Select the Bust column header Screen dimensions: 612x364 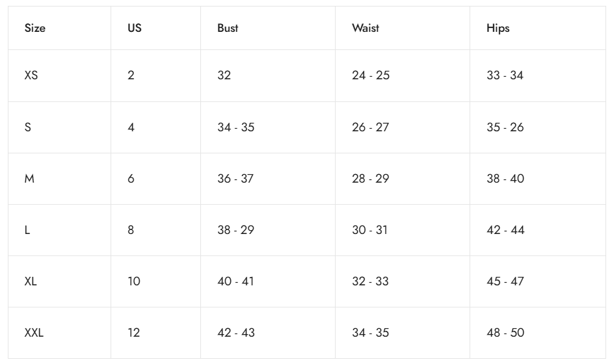coord(228,29)
